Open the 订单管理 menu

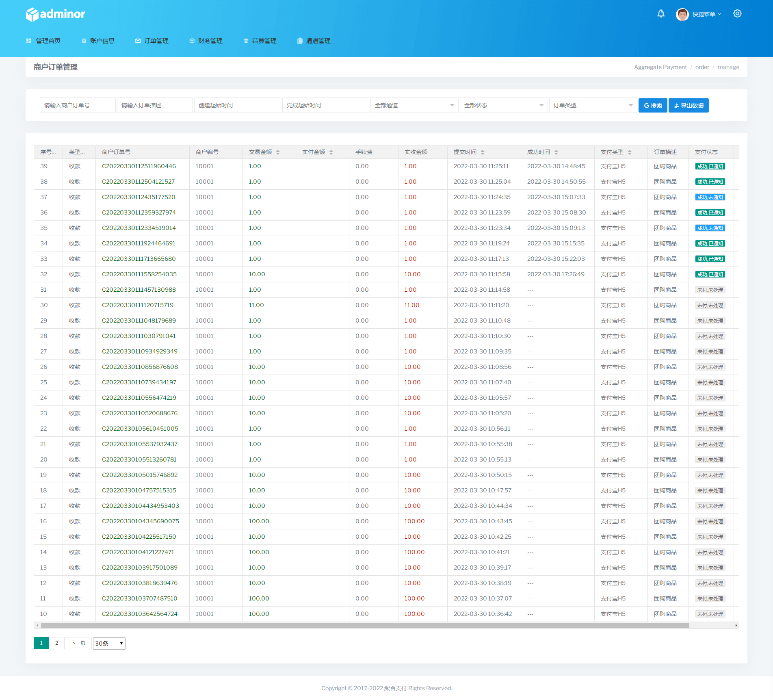tap(152, 41)
